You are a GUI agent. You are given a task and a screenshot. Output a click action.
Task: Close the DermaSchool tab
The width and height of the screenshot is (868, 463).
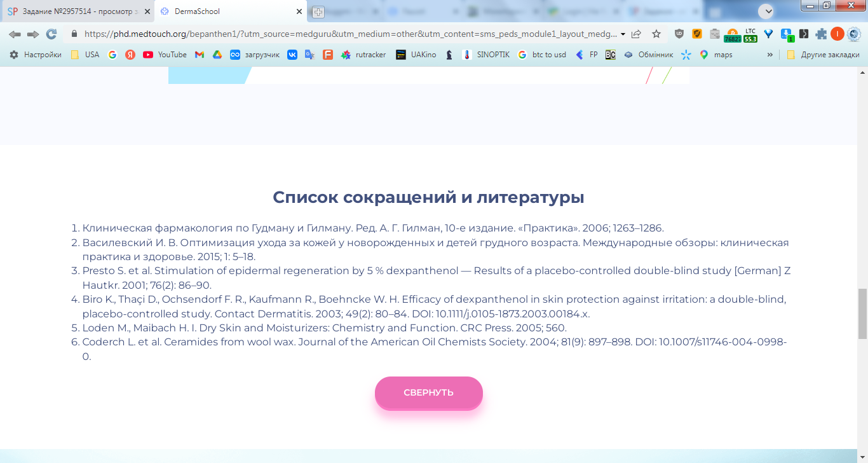point(299,11)
